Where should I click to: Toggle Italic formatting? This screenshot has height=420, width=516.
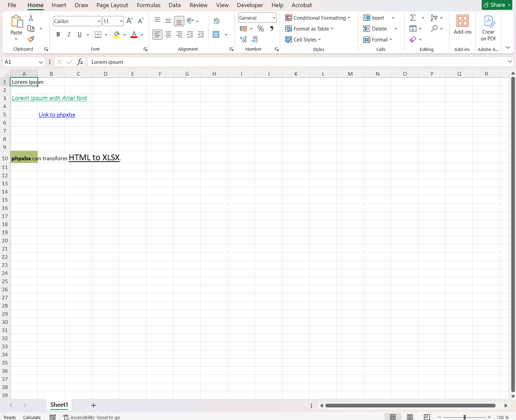point(69,35)
